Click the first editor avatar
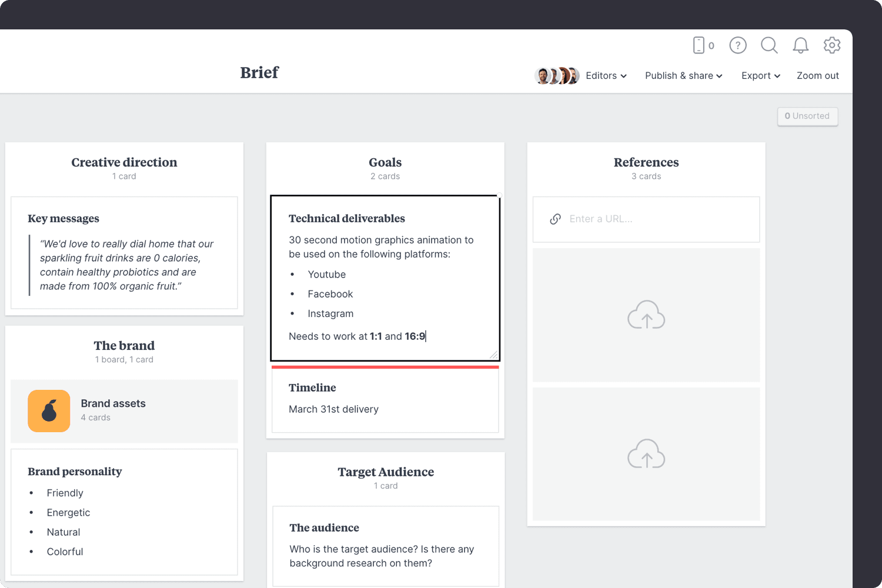 542,75
